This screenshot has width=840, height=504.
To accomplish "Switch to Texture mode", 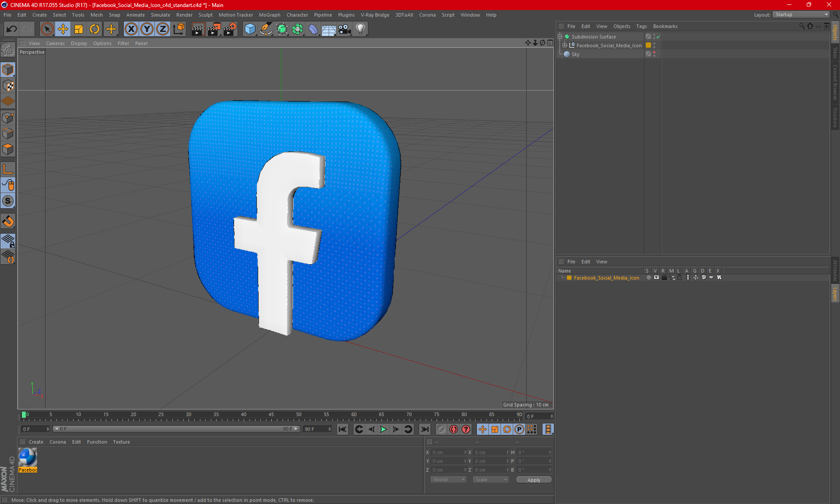I will pos(8,86).
